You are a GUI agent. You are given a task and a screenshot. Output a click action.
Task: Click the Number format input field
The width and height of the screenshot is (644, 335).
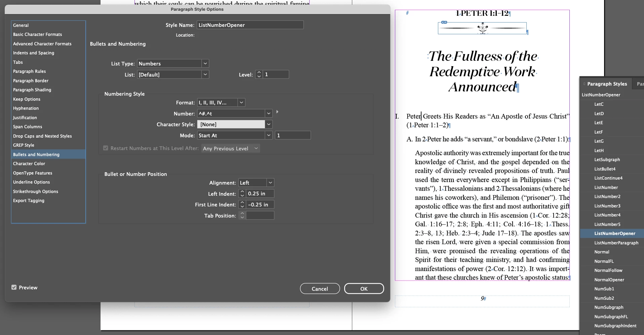231,113
